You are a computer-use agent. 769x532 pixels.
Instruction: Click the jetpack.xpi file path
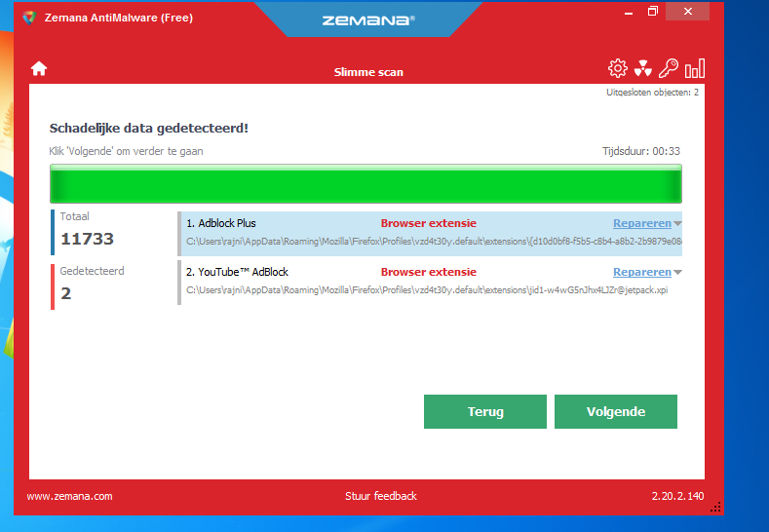[x=427, y=290]
